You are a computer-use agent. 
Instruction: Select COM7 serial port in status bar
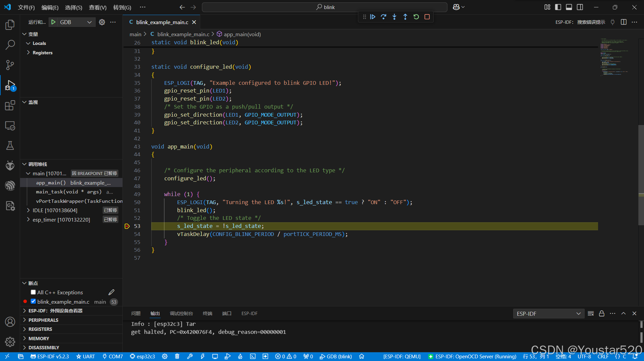113,357
